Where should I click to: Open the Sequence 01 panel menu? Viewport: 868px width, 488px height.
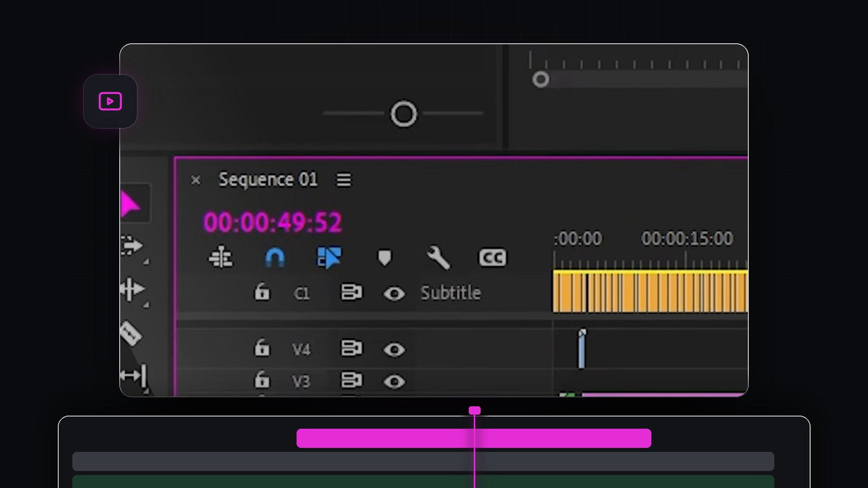click(344, 180)
